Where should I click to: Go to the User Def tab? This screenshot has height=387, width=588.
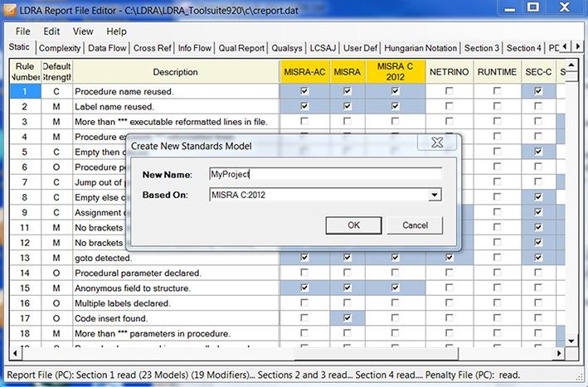coord(361,48)
